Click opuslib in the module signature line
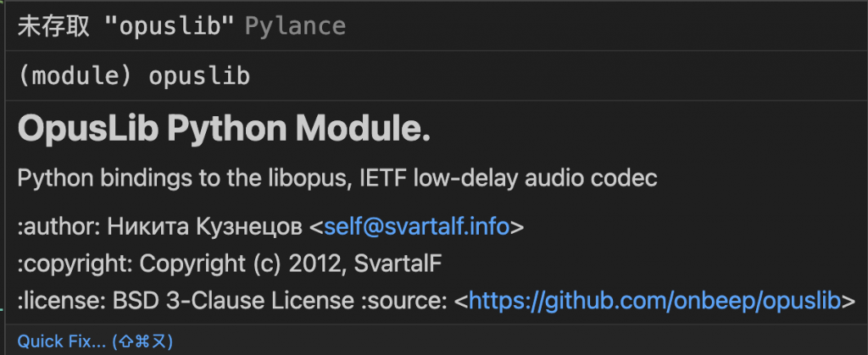Viewport: 868px width, 355px height. tap(199, 75)
